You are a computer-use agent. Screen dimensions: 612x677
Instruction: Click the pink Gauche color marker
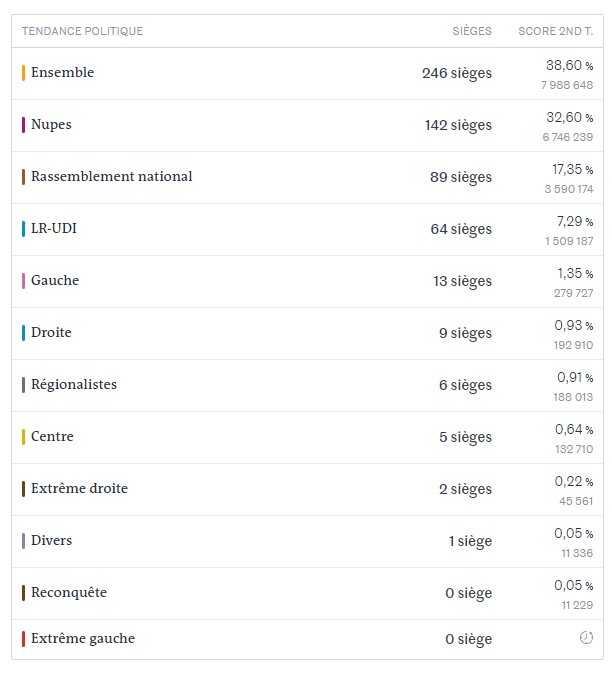[x=23, y=281]
